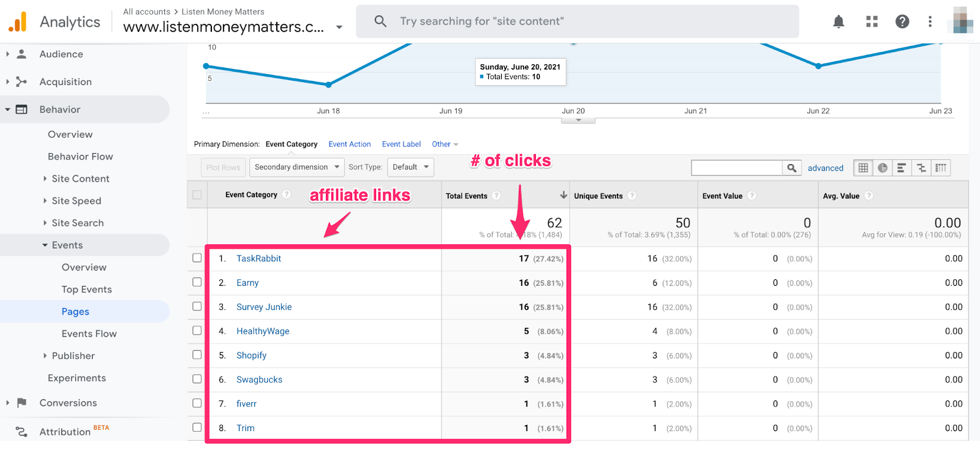Click the All accounts breadcrumb

[146, 12]
